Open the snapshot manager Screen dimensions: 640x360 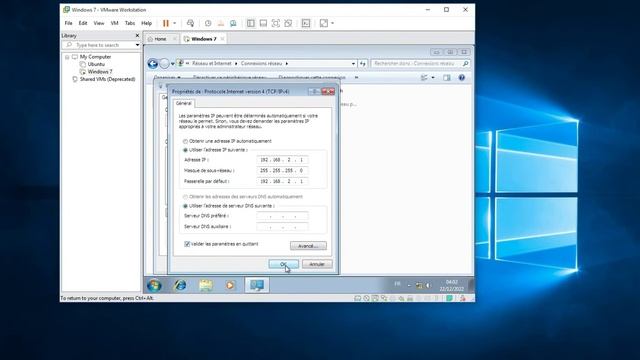(233, 23)
